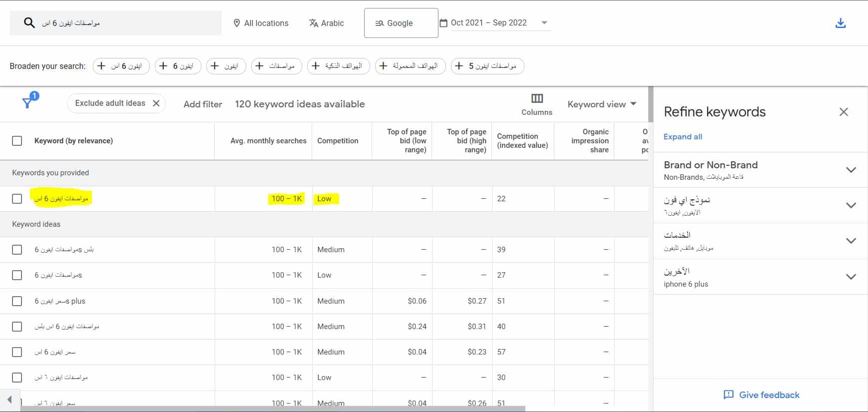Click the $0.27 high bid value

477,301
